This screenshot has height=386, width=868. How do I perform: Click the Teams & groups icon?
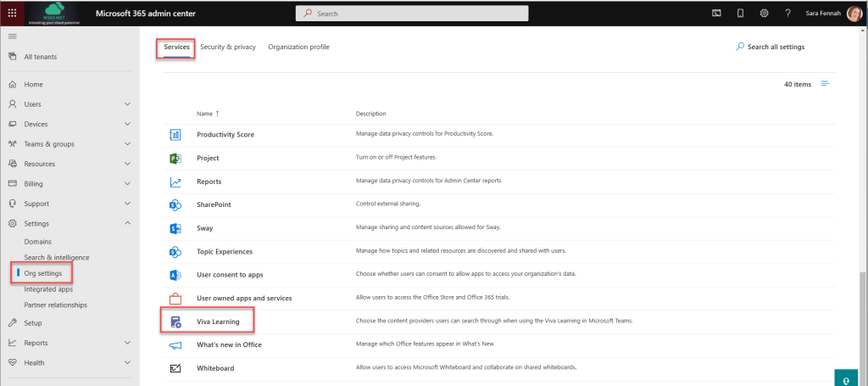coord(12,144)
